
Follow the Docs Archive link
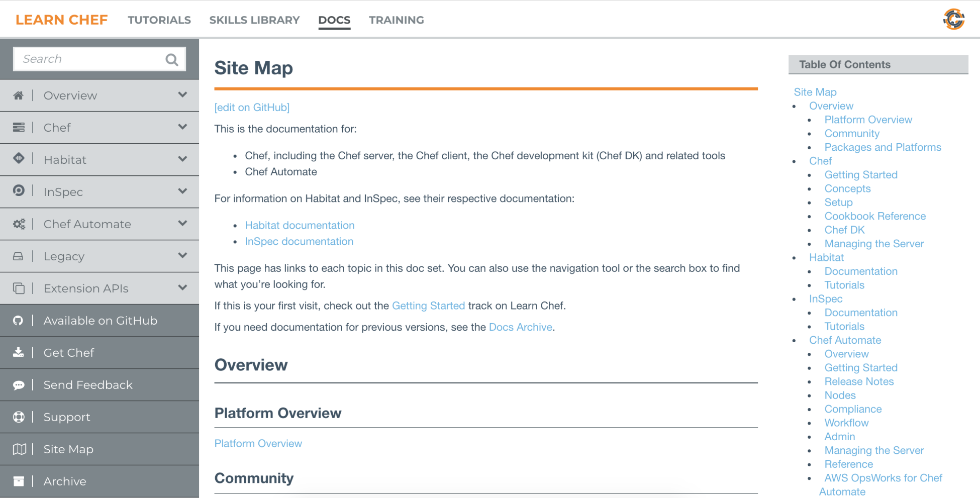tap(520, 327)
